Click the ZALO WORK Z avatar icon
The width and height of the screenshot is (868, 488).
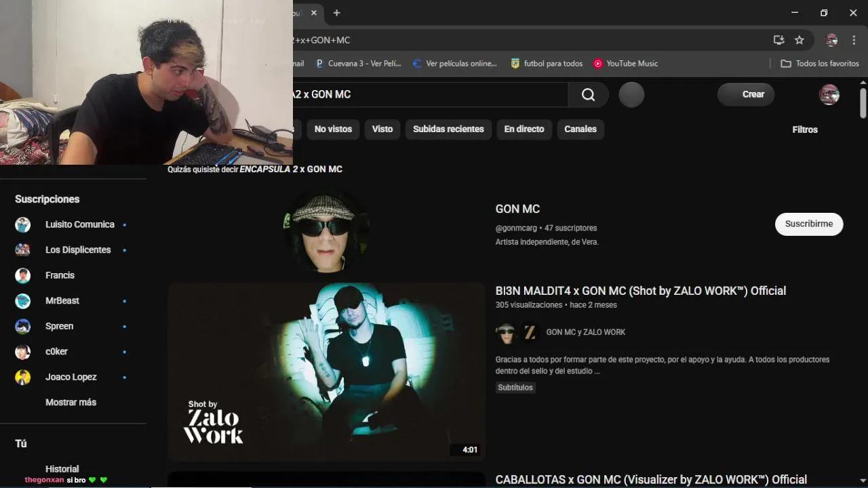(x=530, y=333)
